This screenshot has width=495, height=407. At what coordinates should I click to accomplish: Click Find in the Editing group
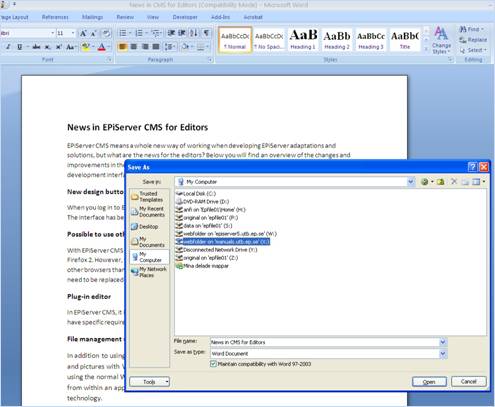(x=471, y=29)
